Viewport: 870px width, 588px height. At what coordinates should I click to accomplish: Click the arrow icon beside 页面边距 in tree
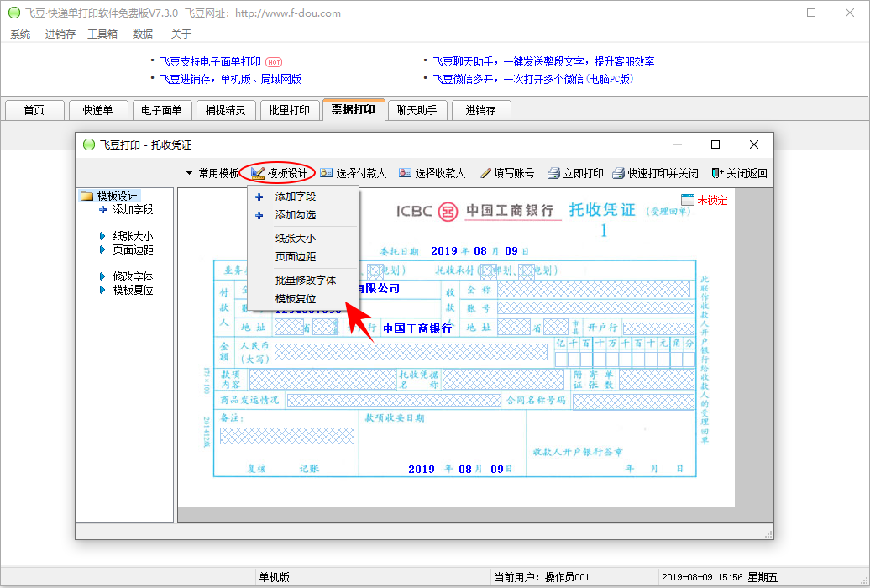pyautogui.click(x=102, y=249)
